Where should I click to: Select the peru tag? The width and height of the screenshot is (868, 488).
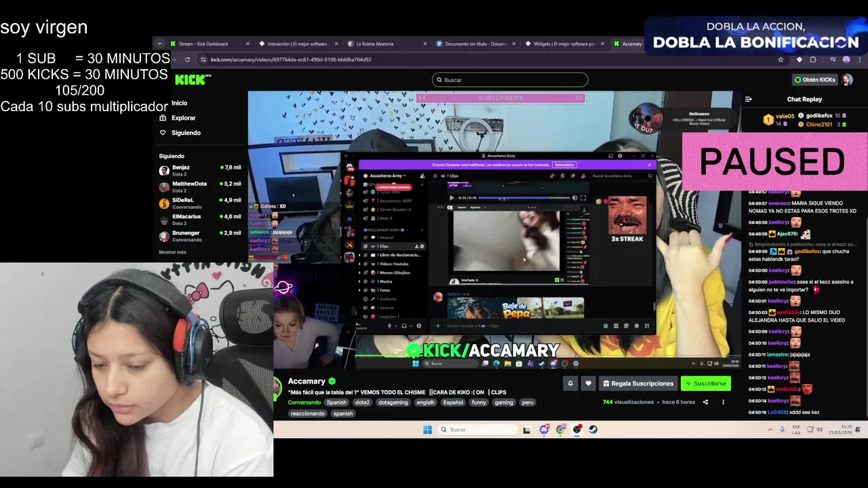(x=528, y=403)
